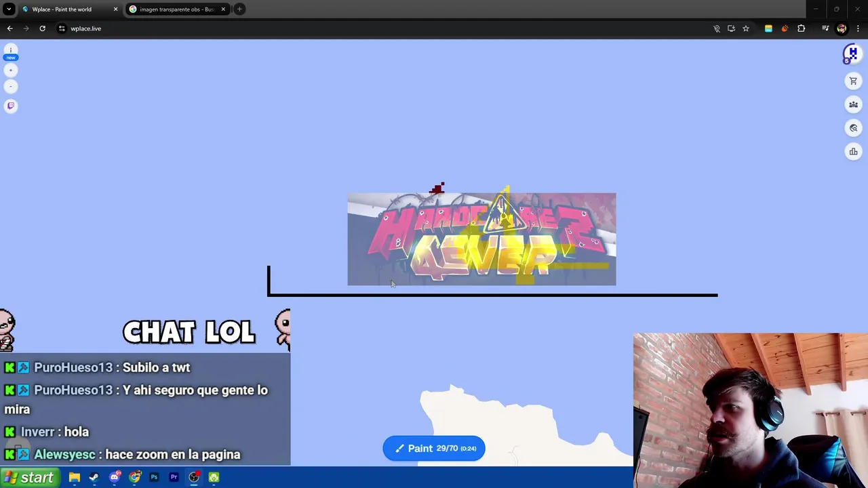The image size is (868, 488).
Task: Open the alliance people icon
Action: coord(853,104)
